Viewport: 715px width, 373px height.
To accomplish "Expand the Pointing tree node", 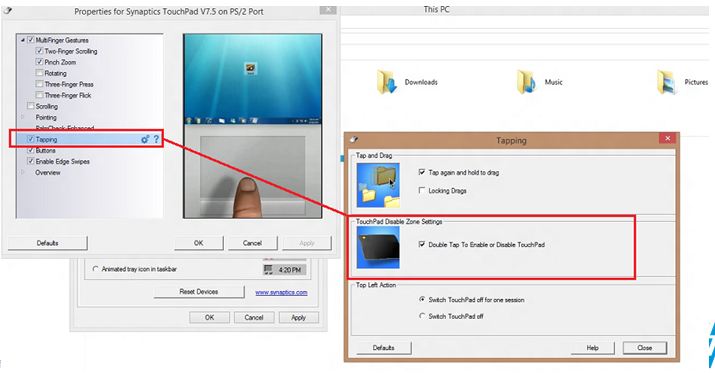I will [22, 117].
